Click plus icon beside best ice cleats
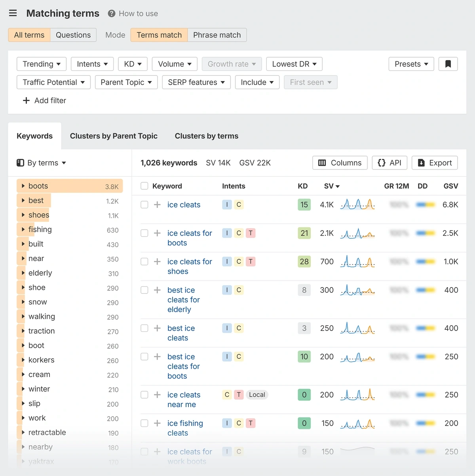475x476 pixels. (157, 328)
